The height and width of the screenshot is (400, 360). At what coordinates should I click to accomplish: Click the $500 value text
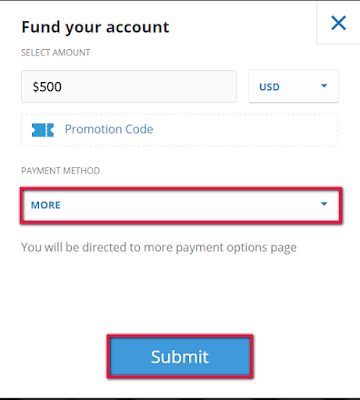click(x=47, y=87)
